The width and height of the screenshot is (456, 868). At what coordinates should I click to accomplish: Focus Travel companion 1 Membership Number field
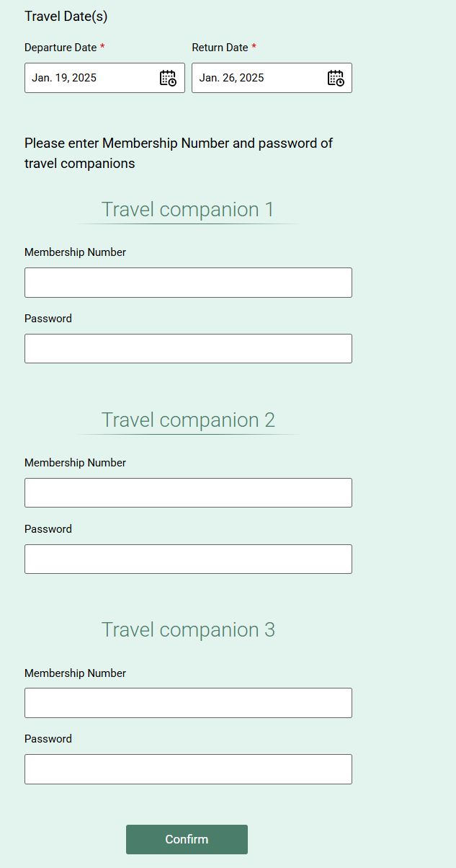188,283
